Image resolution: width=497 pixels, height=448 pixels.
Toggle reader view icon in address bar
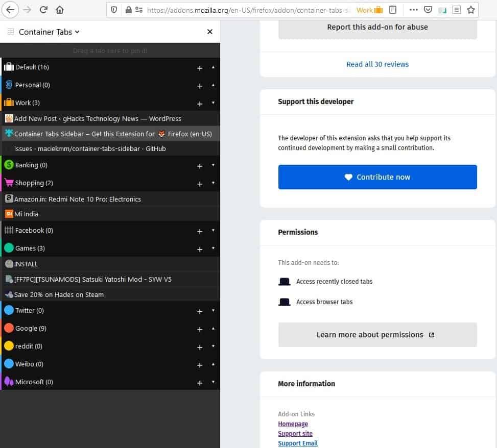(x=393, y=10)
